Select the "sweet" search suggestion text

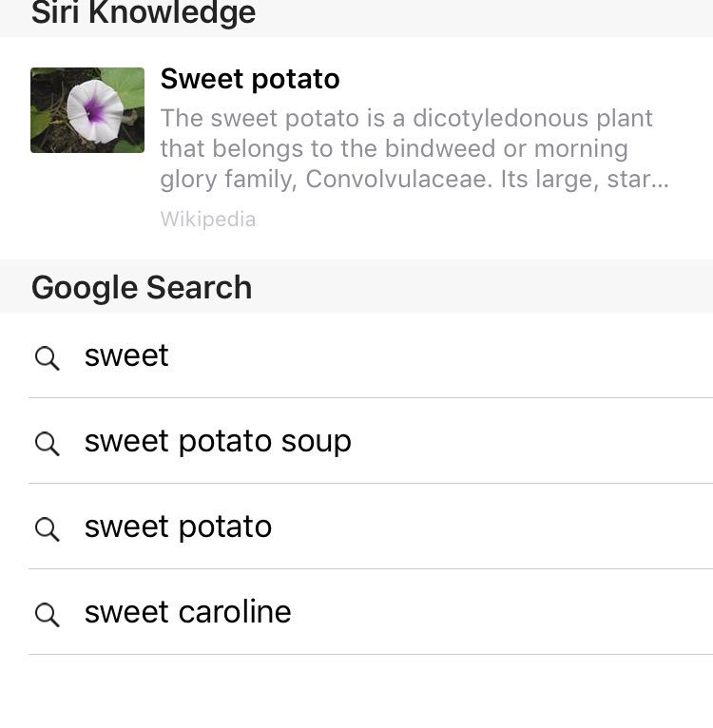point(126,355)
